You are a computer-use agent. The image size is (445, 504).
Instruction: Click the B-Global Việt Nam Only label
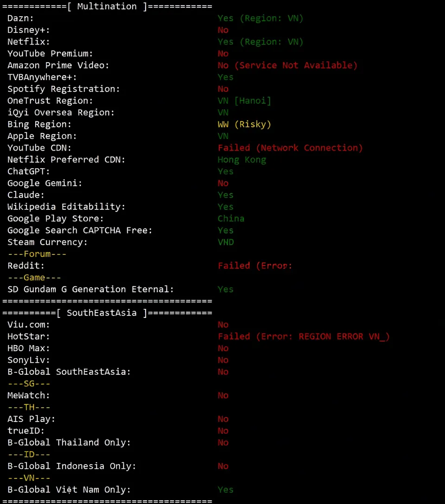pyautogui.click(x=69, y=490)
